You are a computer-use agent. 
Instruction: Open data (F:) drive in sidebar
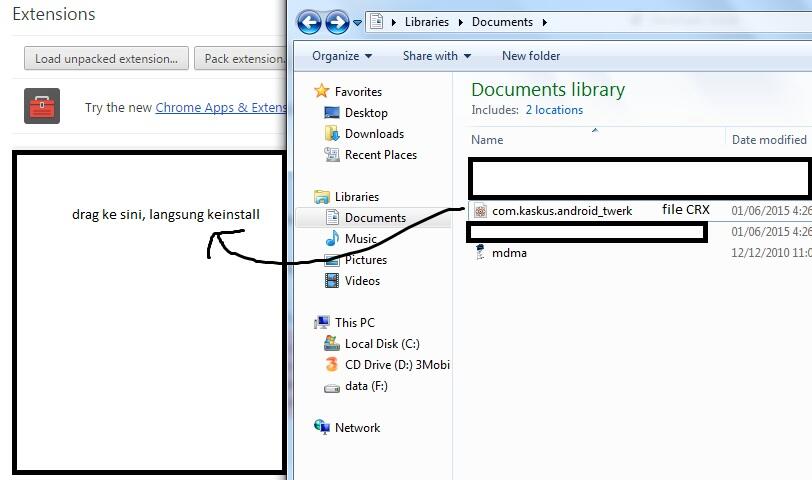366,386
